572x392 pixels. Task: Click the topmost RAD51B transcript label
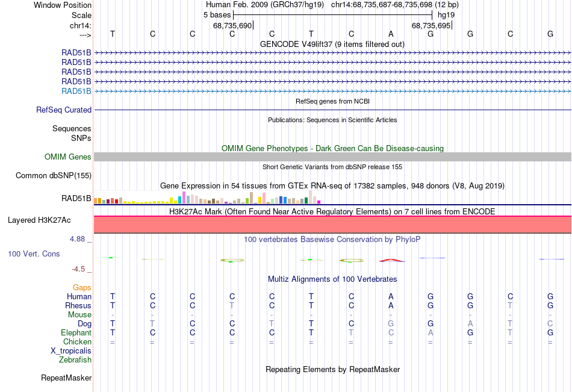click(x=76, y=52)
